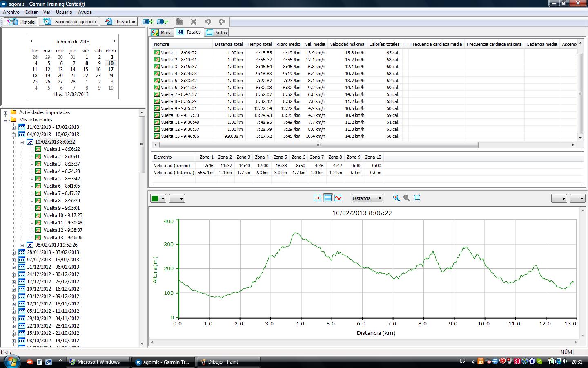Click the receive from device icon
This screenshot has height=368, width=588.
click(163, 22)
